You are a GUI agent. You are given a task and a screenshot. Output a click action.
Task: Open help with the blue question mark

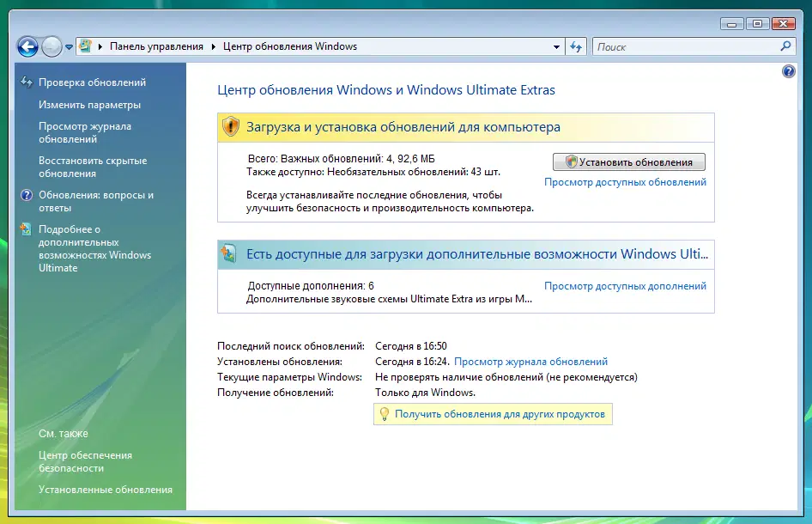(789, 71)
